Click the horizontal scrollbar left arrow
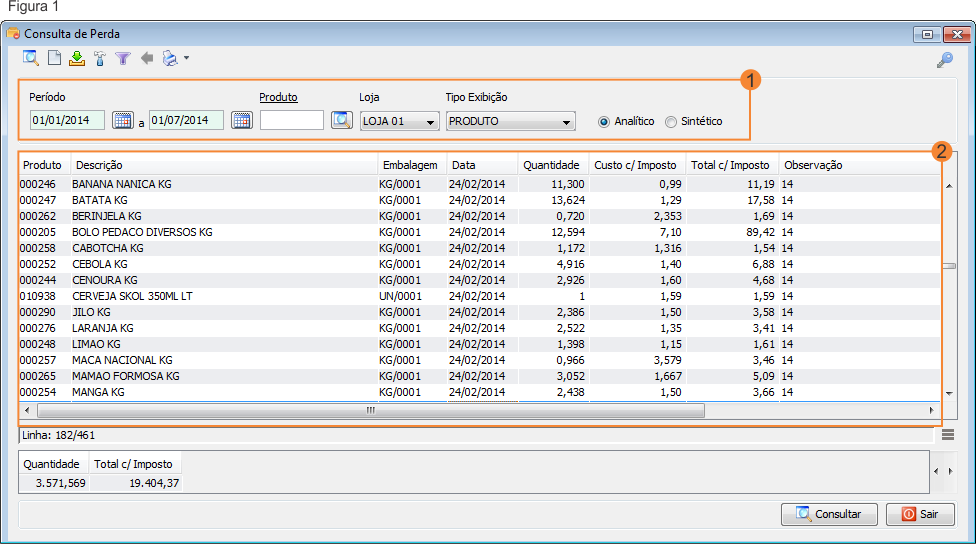Viewport: 976px width, 544px height. click(x=27, y=410)
